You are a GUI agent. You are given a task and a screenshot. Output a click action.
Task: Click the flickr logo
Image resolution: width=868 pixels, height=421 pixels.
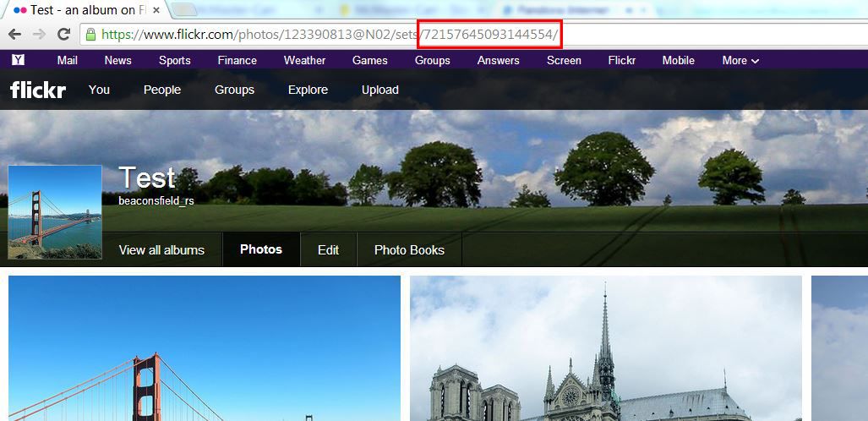(x=38, y=89)
